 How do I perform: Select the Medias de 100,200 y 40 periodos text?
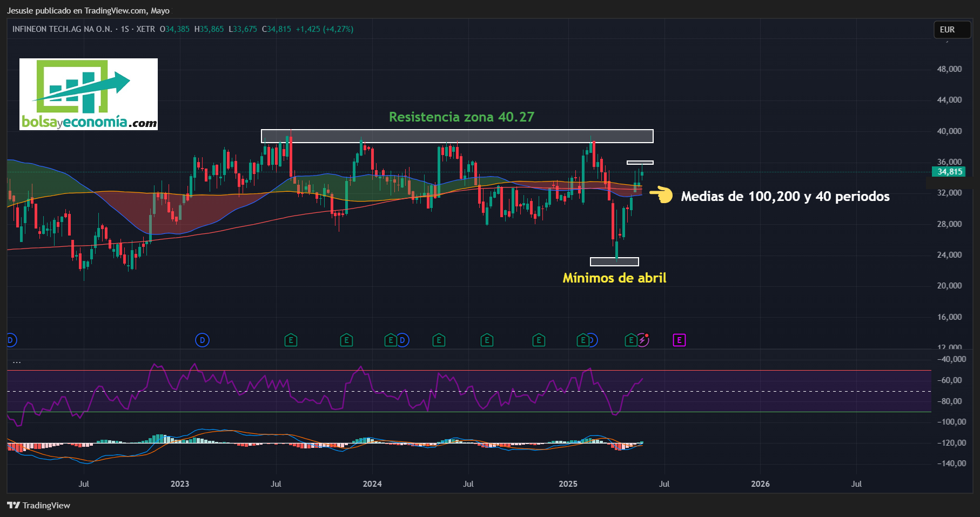click(785, 196)
